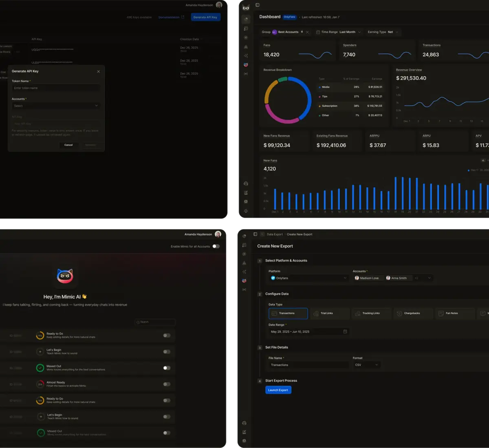Click the File Name field containing Transactions
This screenshot has width=489, height=448.
pyautogui.click(x=308, y=365)
